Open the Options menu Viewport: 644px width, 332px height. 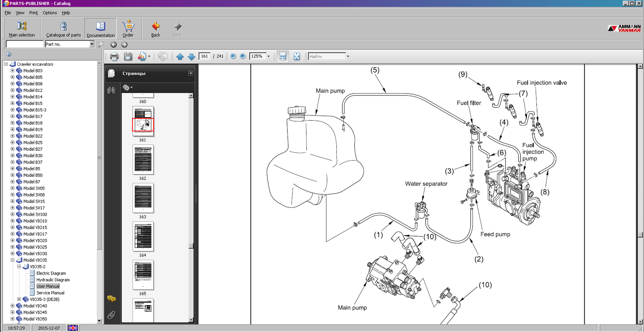point(50,13)
